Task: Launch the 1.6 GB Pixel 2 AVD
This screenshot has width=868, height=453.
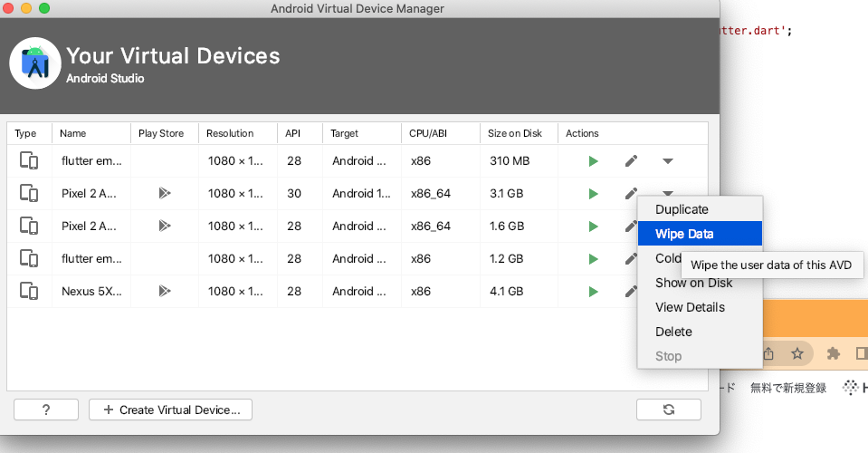Action: [x=593, y=226]
